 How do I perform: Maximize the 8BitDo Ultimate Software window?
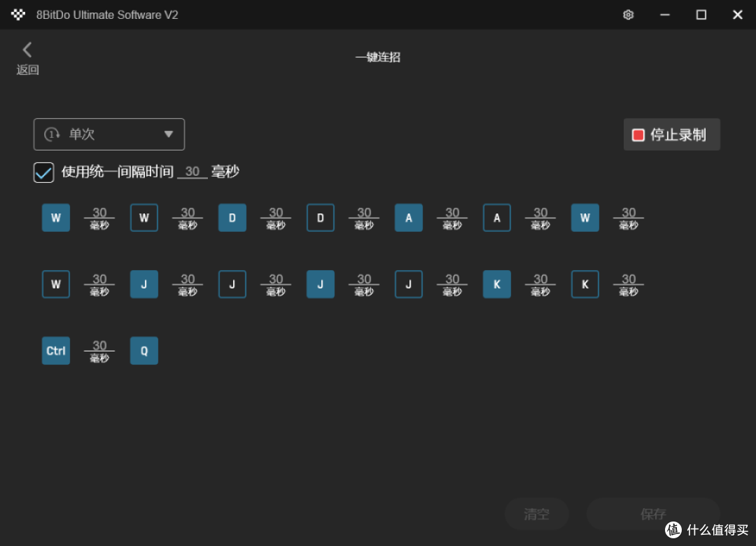click(x=701, y=15)
